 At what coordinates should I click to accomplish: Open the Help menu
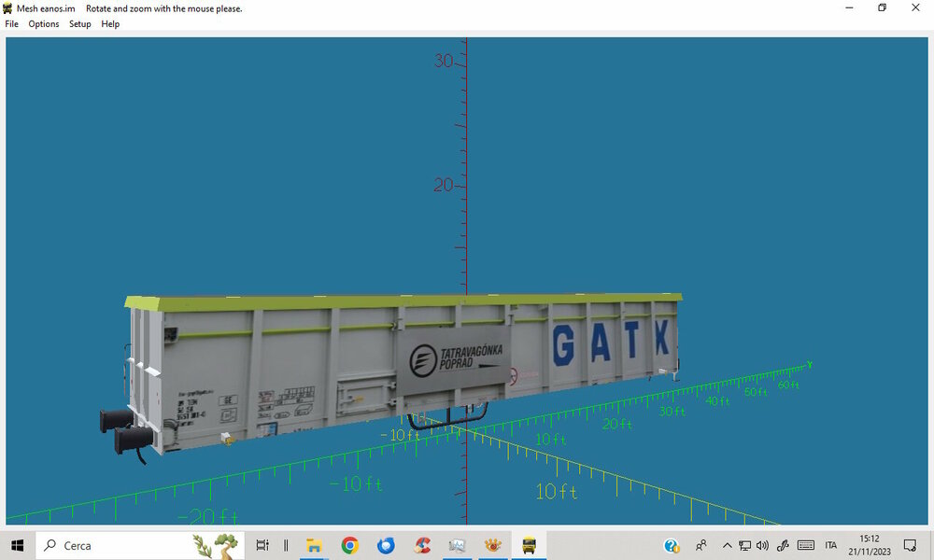(110, 24)
